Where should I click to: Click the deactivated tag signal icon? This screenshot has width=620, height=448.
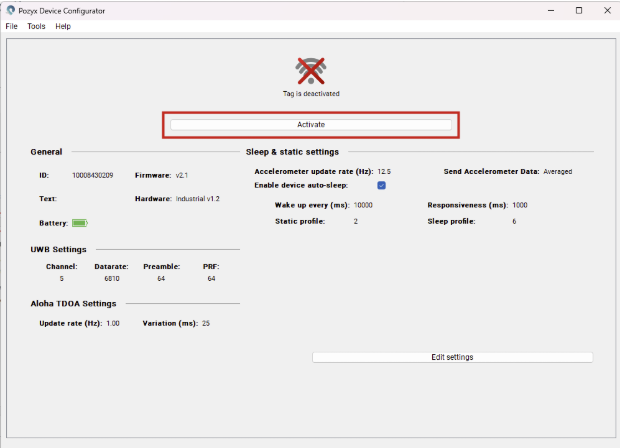pyautogui.click(x=311, y=71)
